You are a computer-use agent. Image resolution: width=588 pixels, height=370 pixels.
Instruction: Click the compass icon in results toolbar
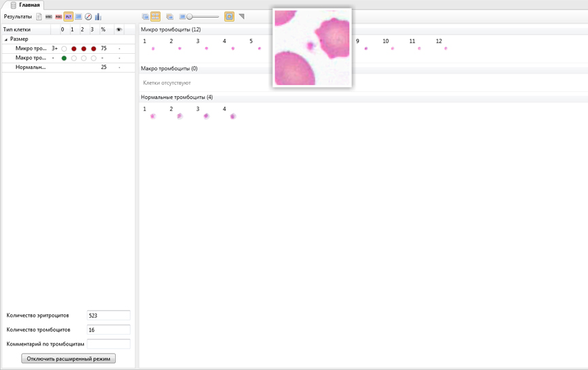(x=88, y=17)
